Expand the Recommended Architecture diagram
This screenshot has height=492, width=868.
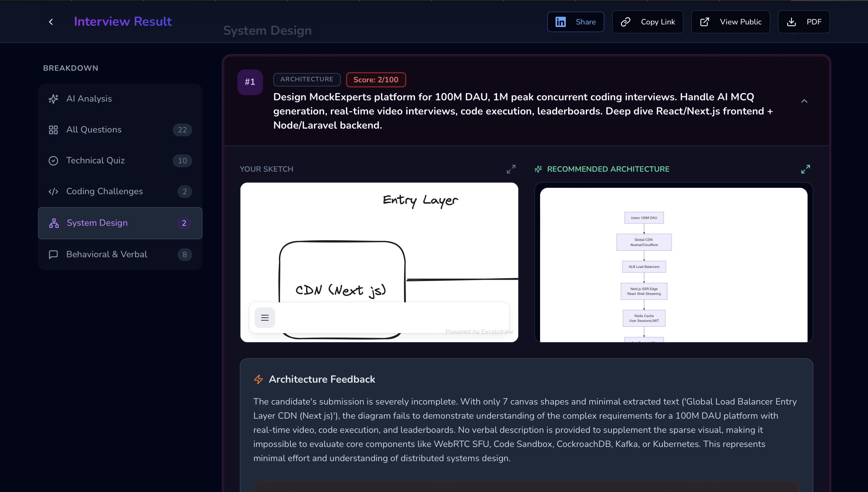click(x=806, y=169)
